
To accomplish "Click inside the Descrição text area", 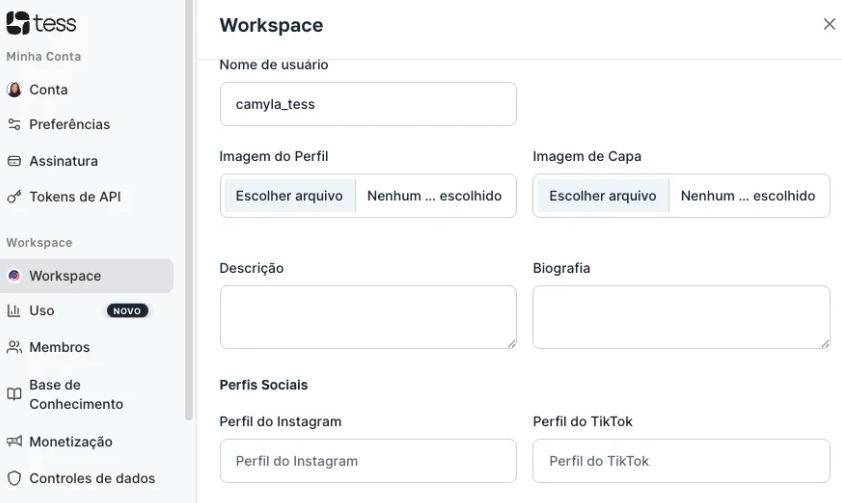I will (x=368, y=317).
